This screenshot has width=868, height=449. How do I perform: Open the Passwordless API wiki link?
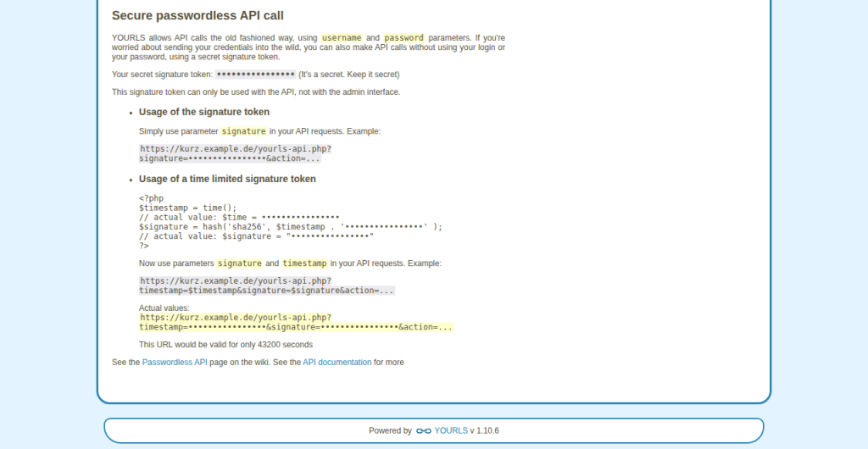point(175,363)
